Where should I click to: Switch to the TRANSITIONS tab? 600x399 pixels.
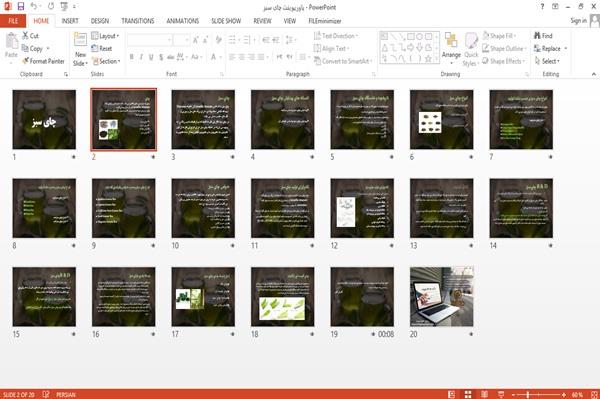[x=138, y=21]
